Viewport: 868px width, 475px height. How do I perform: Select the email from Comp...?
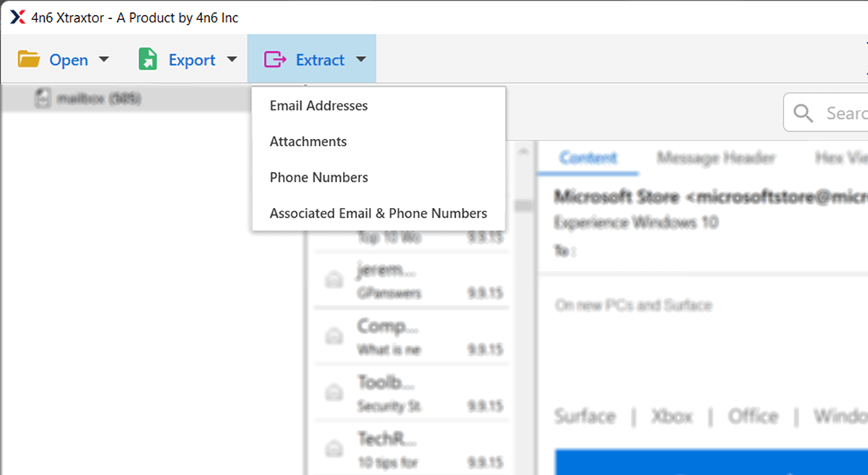tap(411, 337)
